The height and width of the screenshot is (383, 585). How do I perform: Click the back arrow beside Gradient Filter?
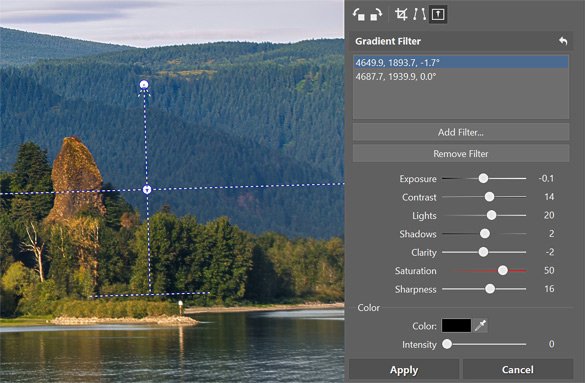click(563, 41)
